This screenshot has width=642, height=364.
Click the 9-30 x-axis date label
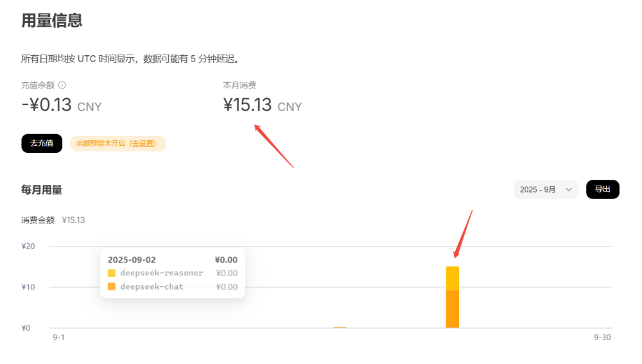(x=602, y=337)
